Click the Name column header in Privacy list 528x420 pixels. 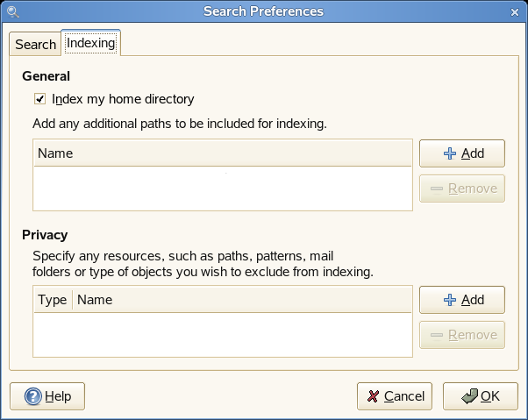click(x=242, y=300)
